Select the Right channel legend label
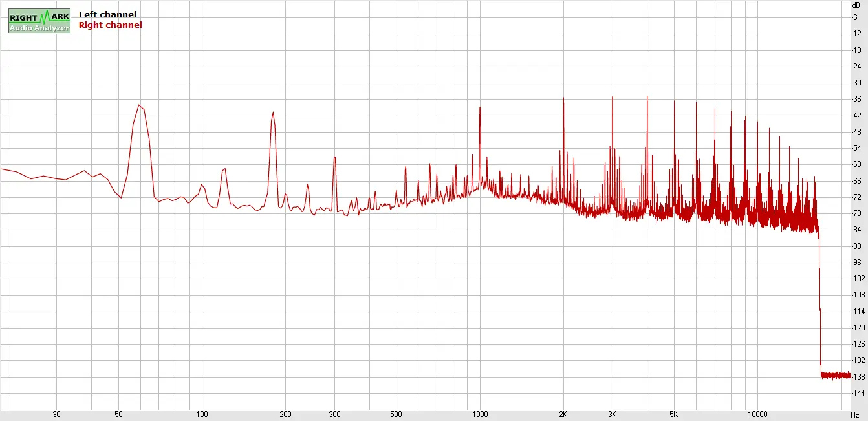 (110, 25)
